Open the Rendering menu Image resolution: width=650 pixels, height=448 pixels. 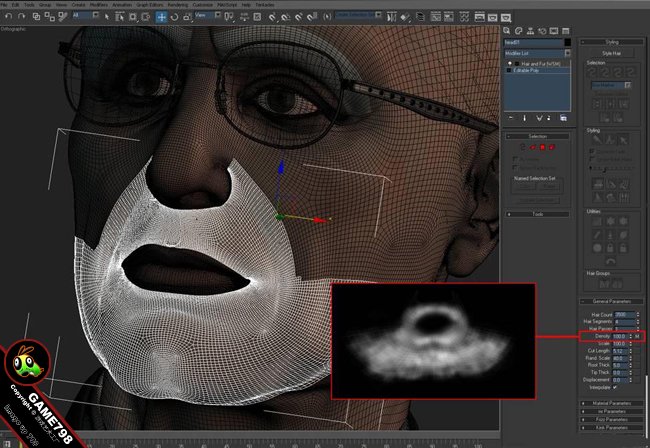[177, 5]
